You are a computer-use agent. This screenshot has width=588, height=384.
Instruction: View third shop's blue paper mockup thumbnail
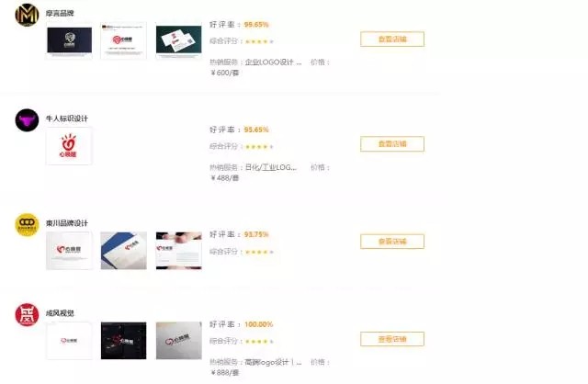point(123,251)
